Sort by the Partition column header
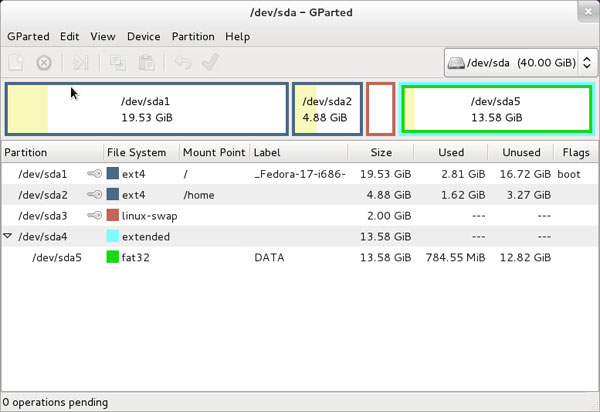 pos(52,152)
